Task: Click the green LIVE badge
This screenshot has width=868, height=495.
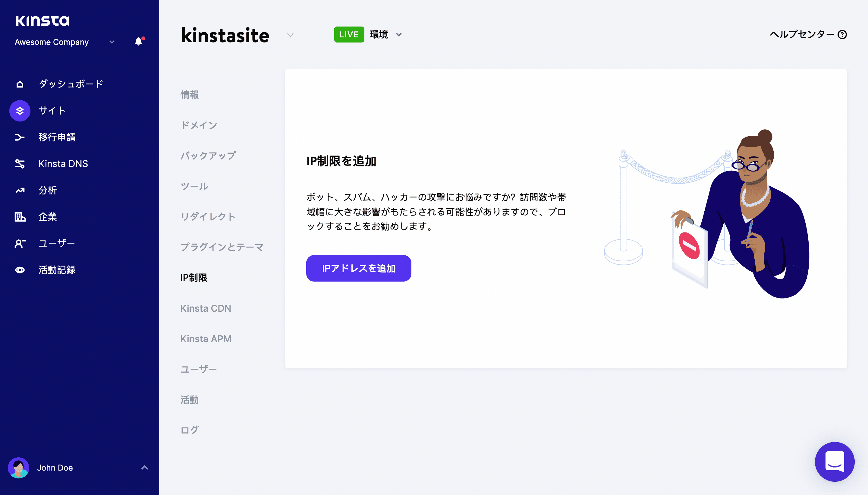Action: pyautogui.click(x=349, y=34)
